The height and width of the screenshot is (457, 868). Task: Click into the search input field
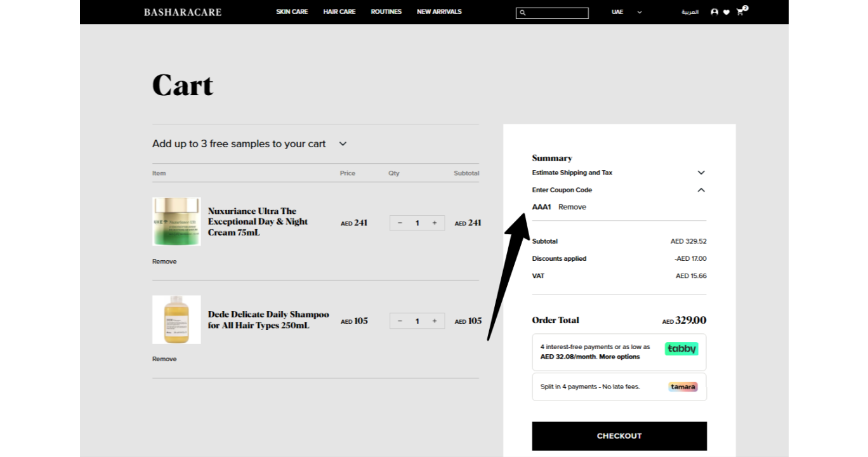(552, 13)
